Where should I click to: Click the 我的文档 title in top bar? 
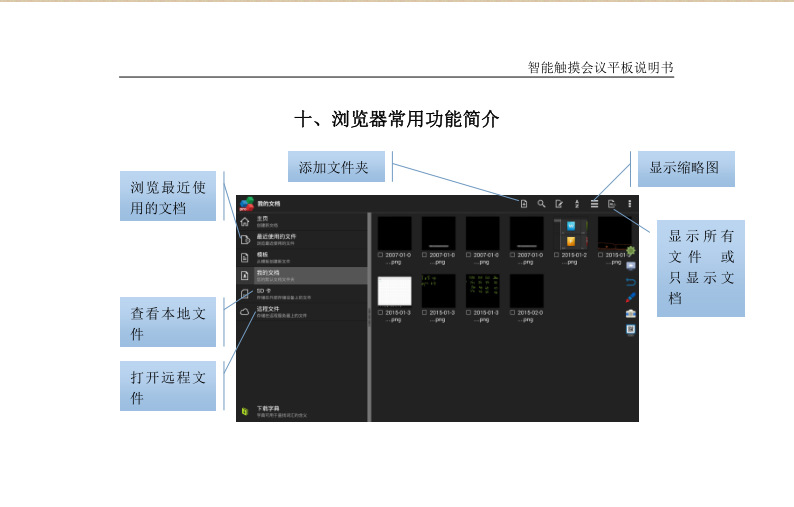coord(268,204)
